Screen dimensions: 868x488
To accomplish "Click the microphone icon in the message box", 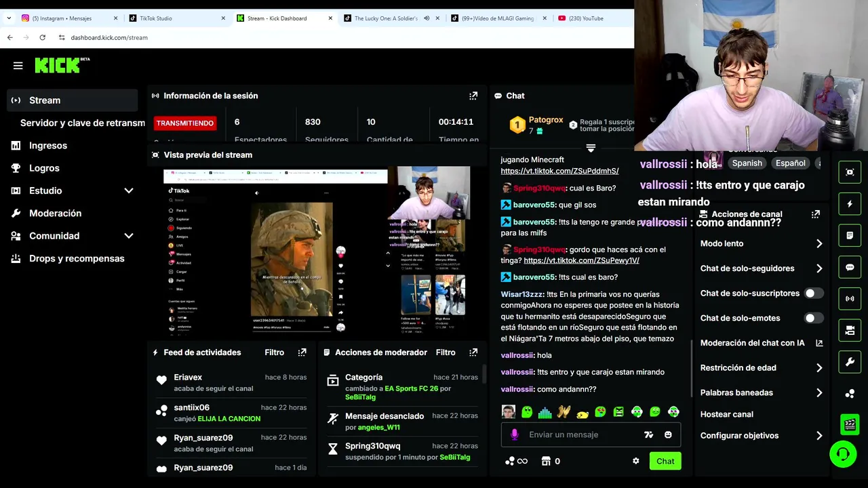I will pyautogui.click(x=514, y=434).
